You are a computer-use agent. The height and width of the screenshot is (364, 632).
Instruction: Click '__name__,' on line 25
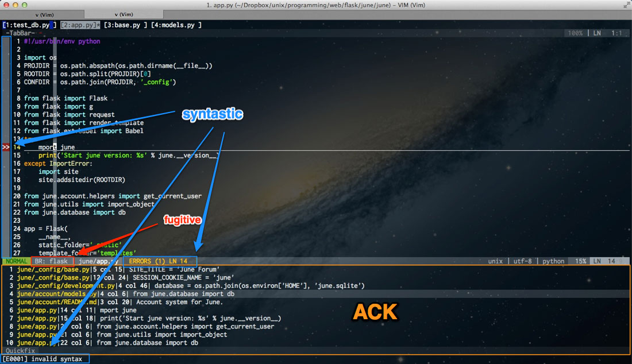coord(55,237)
